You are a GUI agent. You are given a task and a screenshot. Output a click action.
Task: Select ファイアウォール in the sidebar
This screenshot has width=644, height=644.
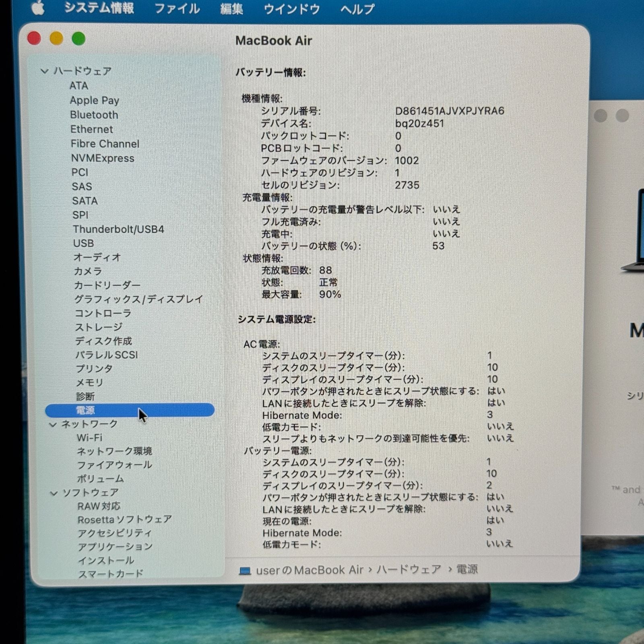115,465
